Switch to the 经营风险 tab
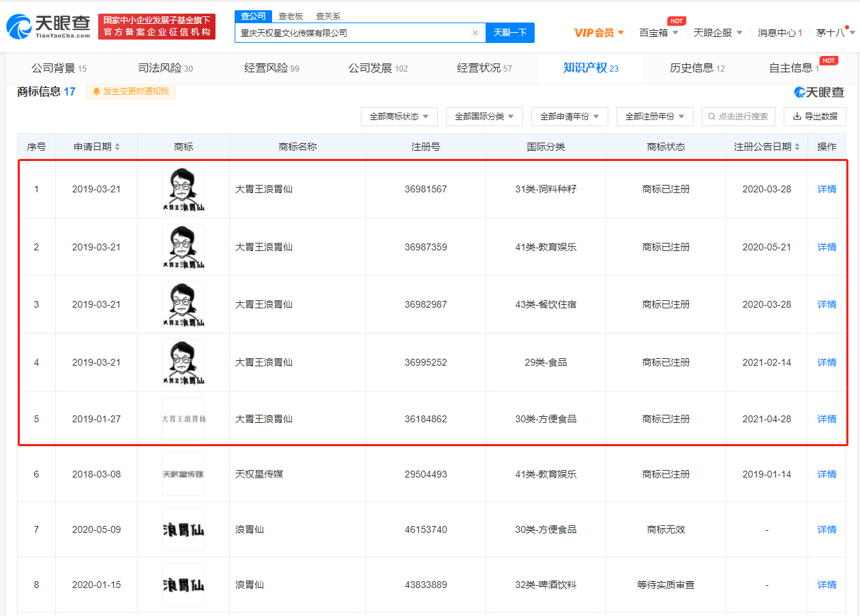 [x=272, y=68]
